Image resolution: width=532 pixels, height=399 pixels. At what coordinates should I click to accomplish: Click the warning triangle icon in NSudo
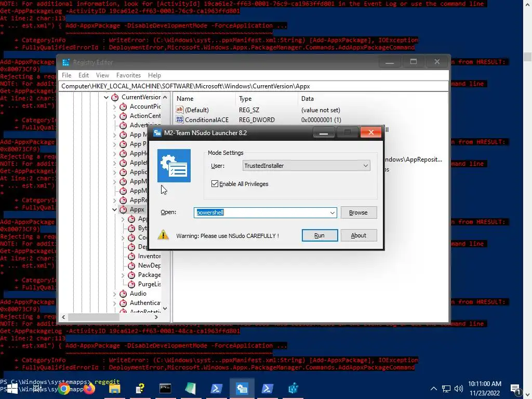coord(163,235)
